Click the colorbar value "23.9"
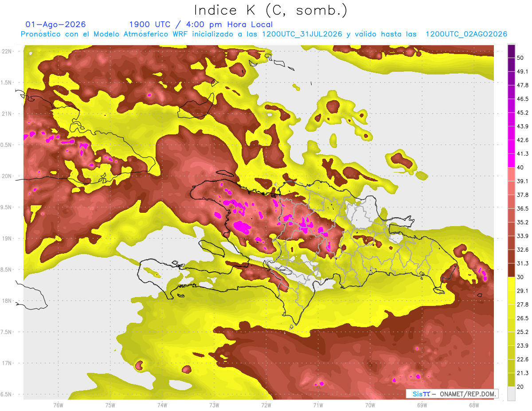 (x=523, y=346)
